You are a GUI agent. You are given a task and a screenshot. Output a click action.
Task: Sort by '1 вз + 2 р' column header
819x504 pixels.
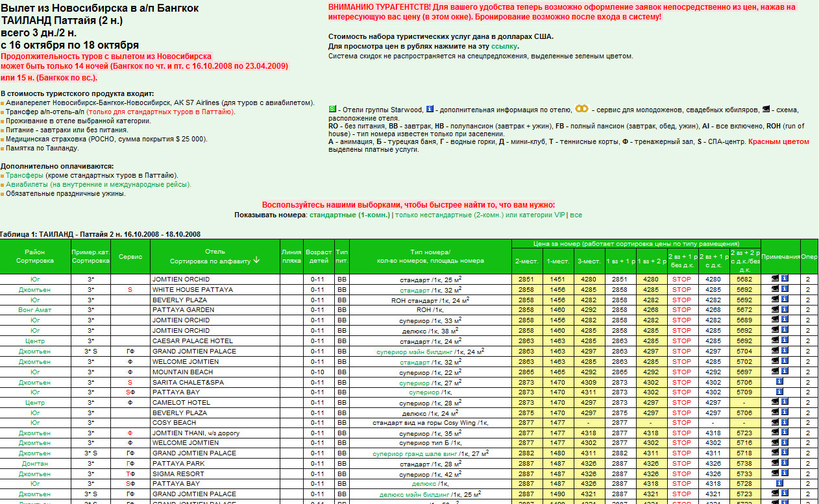pyautogui.click(x=651, y=261)
